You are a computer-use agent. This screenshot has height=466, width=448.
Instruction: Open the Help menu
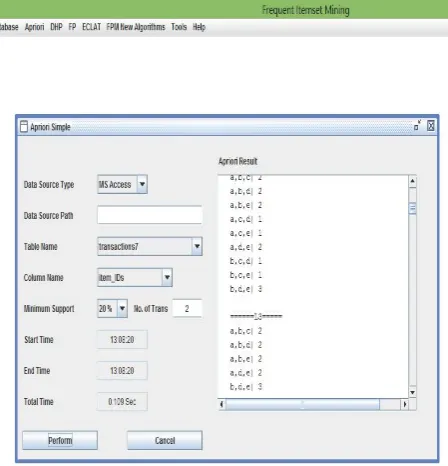(x=199, y=27)
